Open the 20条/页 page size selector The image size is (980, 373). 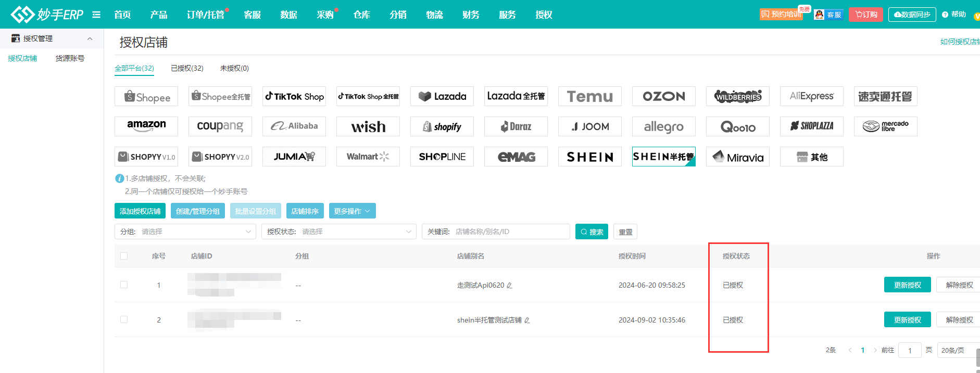(x=958, y=350)
